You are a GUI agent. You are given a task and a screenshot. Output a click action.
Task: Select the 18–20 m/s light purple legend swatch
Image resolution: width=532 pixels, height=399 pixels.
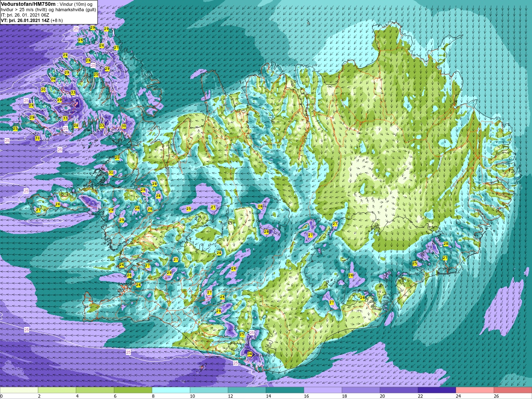361,390
